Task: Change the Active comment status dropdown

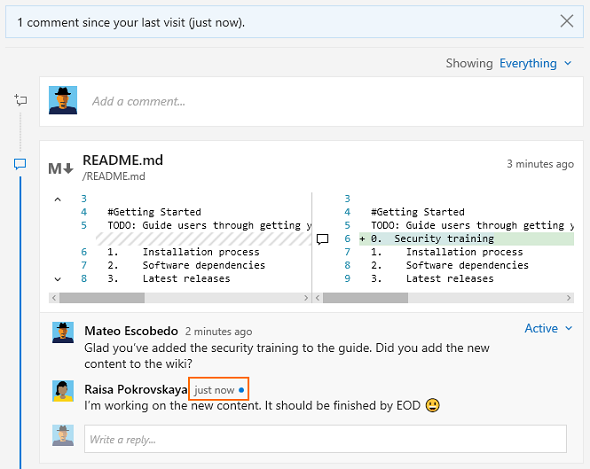Action: [548, 328]
